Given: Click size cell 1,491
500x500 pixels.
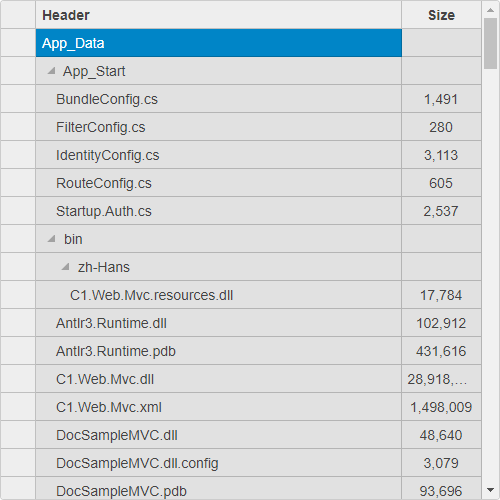Looking at the screenshot, I should tap(441, 99).
